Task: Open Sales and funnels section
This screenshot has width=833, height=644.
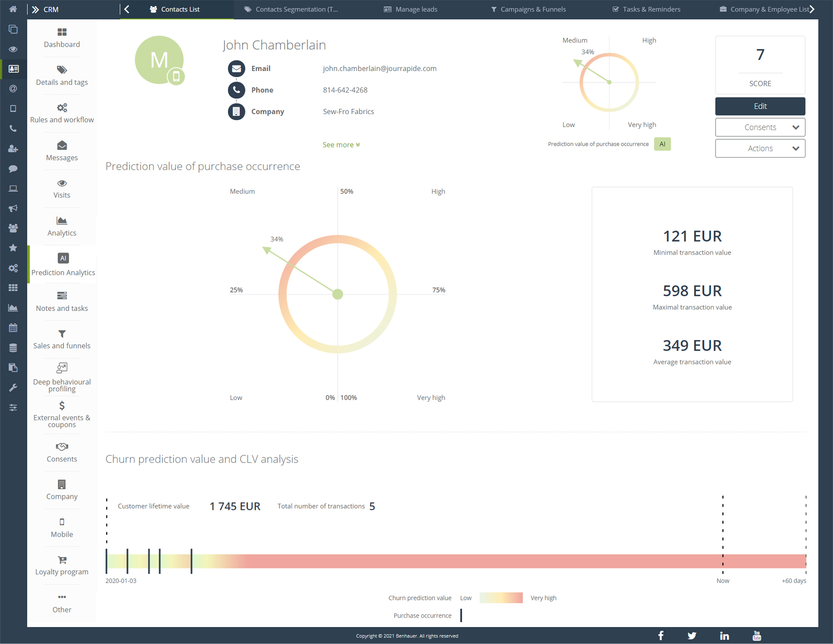Action: tap(62, 340)
